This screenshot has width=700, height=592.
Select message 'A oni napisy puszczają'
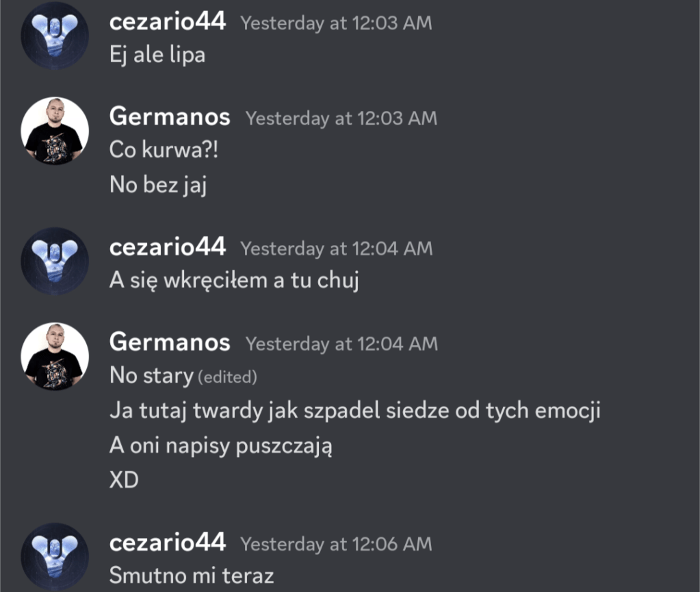(x=221, y=446)
